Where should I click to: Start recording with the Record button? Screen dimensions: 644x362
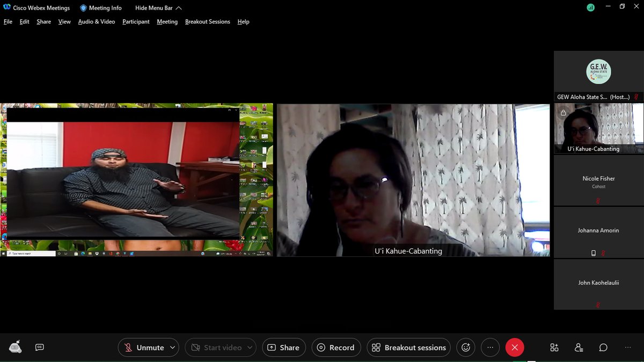click(336, 348)
